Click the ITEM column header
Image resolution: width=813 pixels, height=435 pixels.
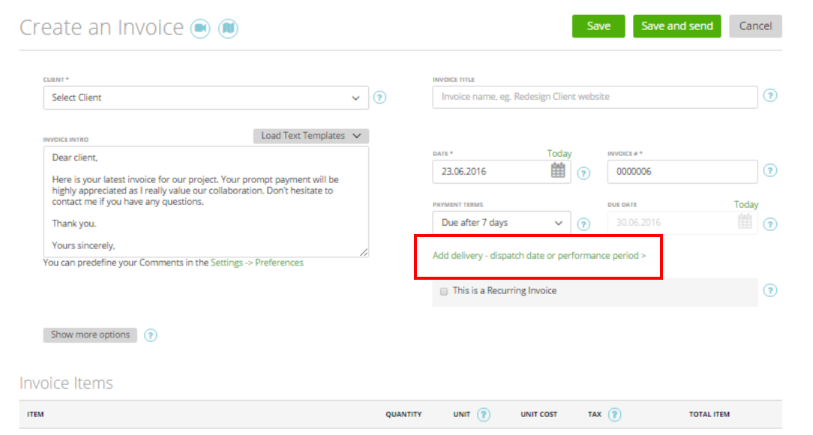35,414
